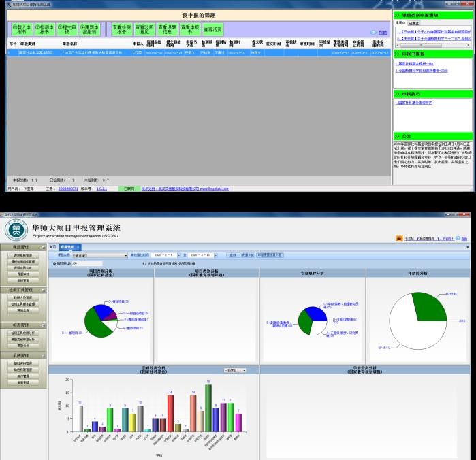Open the 一级学科 dropdown above the bar chart

pyautogui.click(x=243, y=370)
